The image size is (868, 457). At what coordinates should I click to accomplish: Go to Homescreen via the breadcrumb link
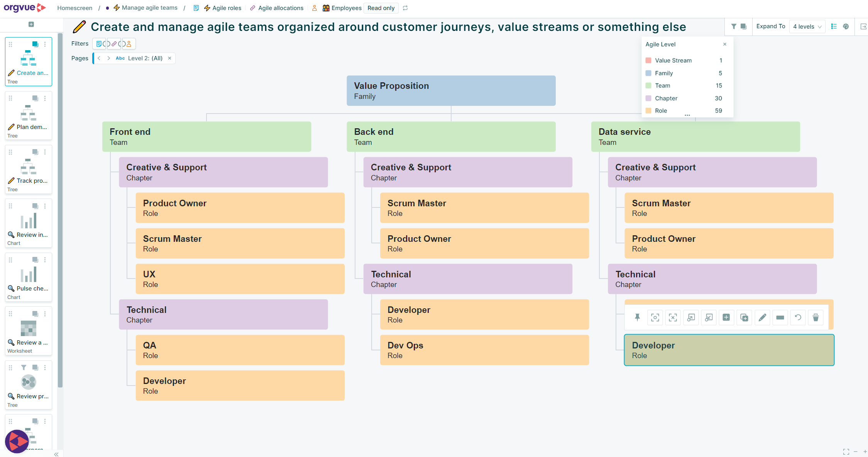point(74,8)
